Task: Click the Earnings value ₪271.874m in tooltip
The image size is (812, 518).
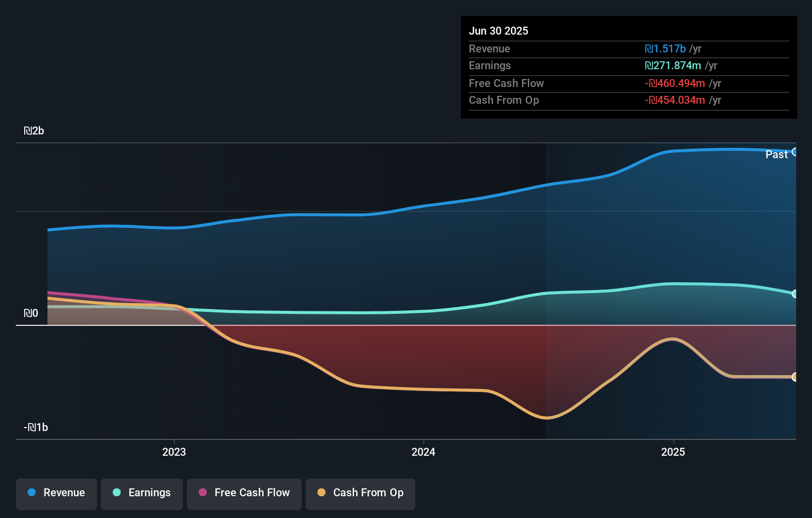Action: [673, 66]
